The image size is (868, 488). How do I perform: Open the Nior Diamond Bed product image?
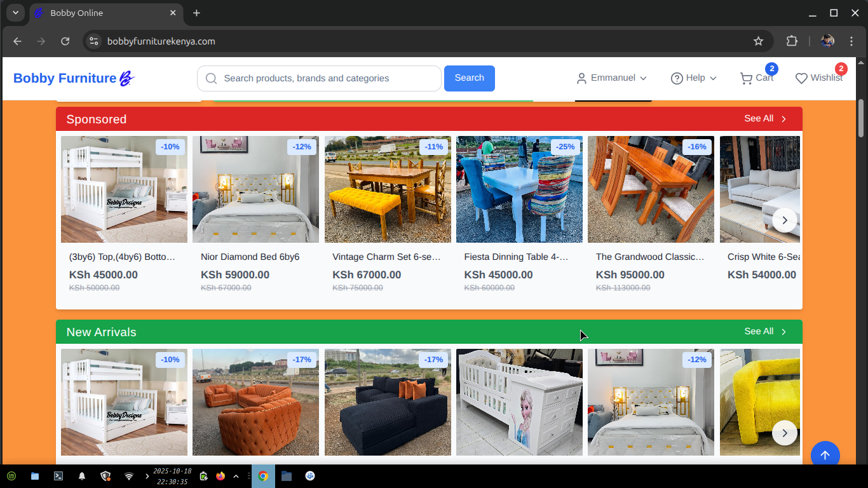(255, 189)
